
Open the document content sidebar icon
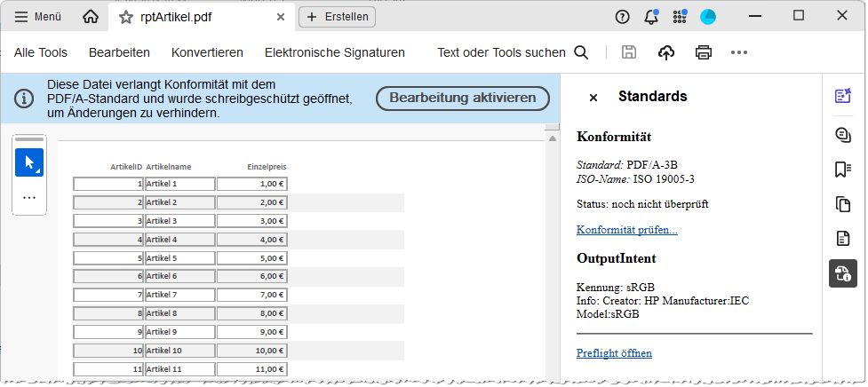pyautogui.click(x=843, y=239)
